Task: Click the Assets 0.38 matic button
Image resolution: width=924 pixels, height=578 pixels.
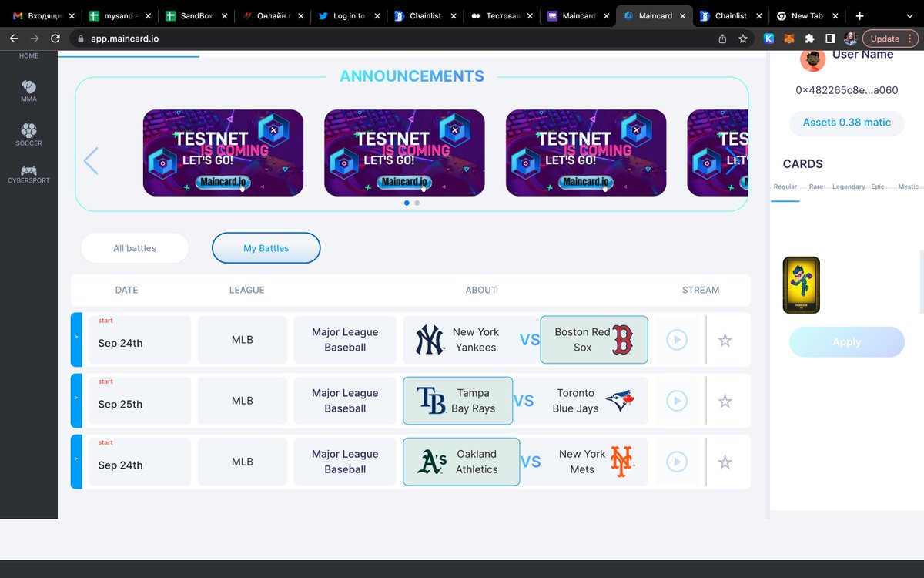Action: 847,123
